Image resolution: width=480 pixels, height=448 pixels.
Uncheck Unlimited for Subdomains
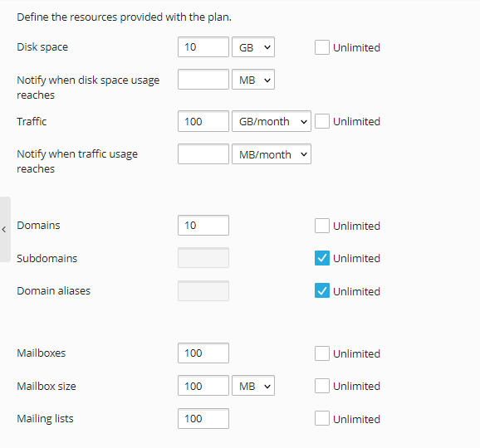(x=321, y=258)
